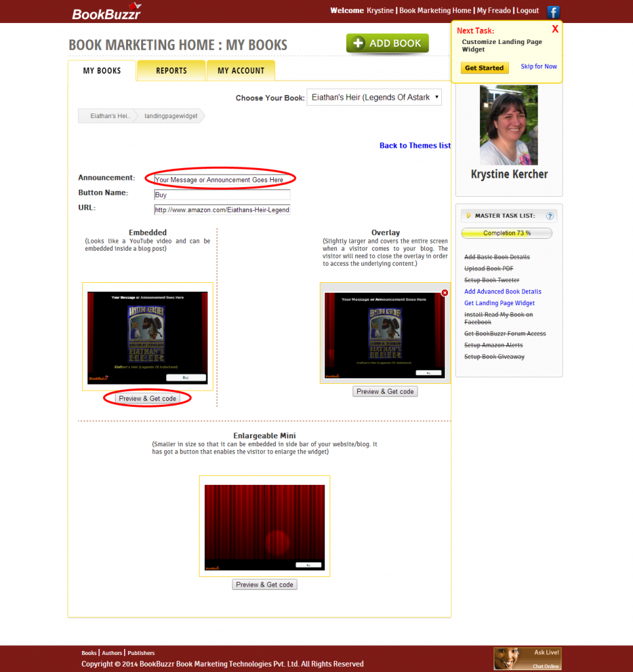Viewport: 633px width, 672px height.
Task: Click the Setup Book Giveaway task
Action: [x=494, y=356]
